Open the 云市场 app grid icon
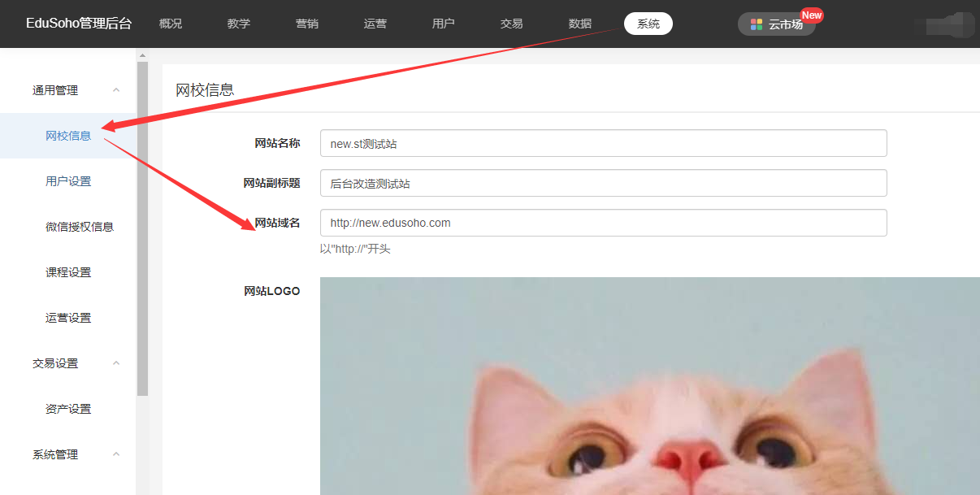The image size is (980, 495). 757,24
